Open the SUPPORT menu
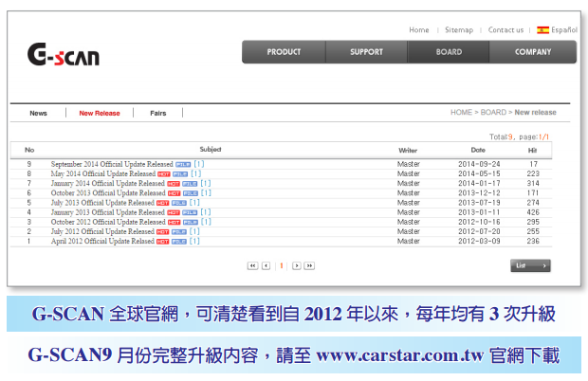 point(366,52)
